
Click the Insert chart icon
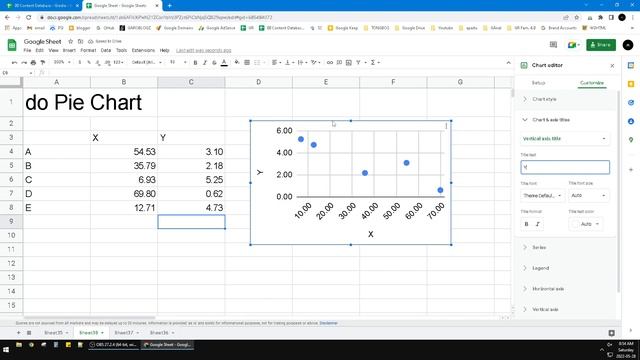coord(349,62)
